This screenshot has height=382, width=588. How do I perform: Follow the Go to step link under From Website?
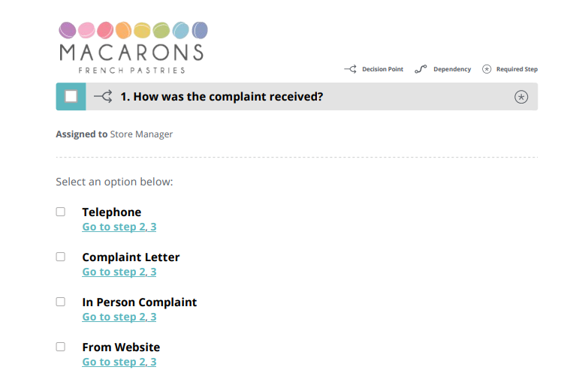coord(119,362)
